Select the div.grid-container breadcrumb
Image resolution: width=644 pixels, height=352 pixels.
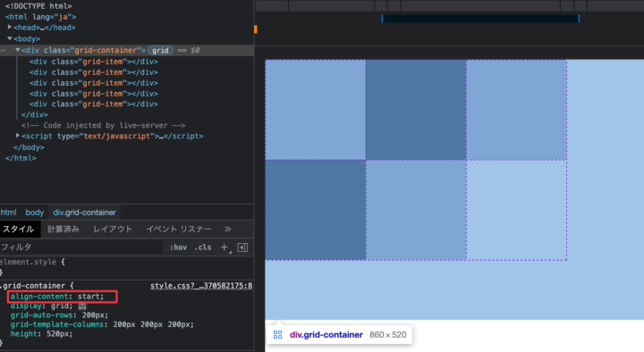[85, 212]
